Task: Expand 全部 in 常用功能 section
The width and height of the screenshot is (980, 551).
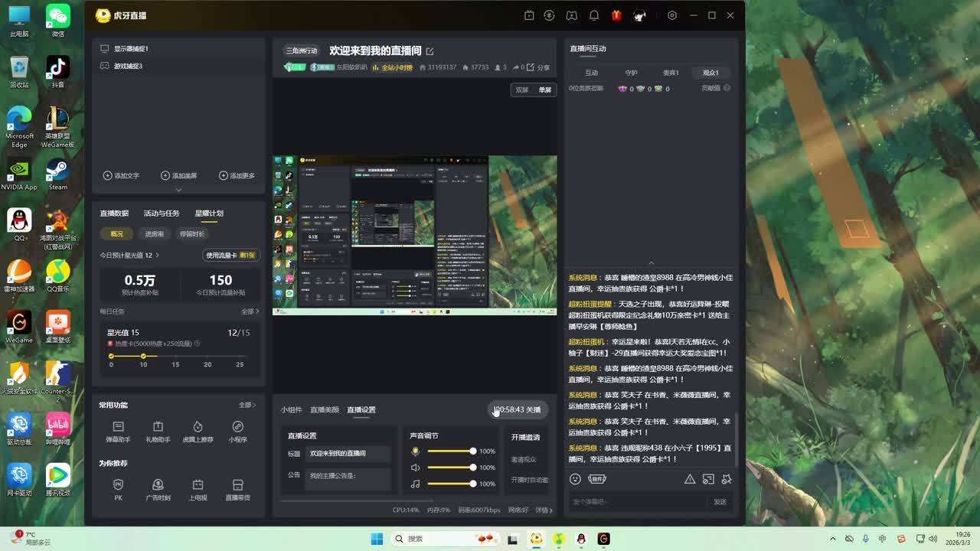Action: 247,405
